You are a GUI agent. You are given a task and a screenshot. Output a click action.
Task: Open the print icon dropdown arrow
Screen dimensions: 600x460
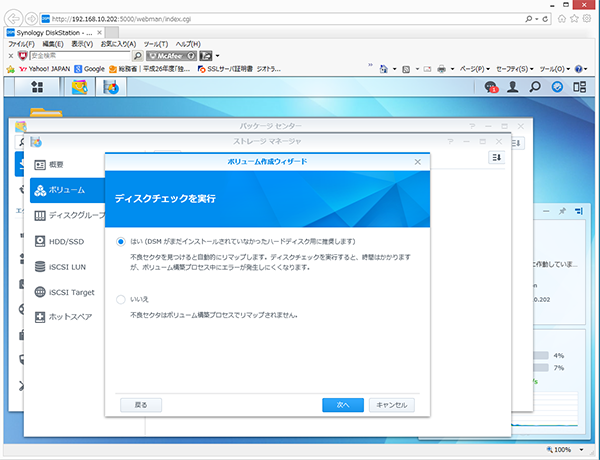point(452,69)
